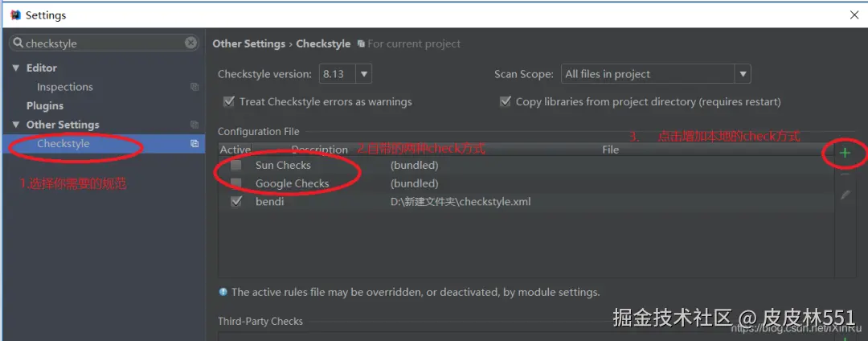
Task: Click (bundled) in Sun Checks row
Action: 414,165
